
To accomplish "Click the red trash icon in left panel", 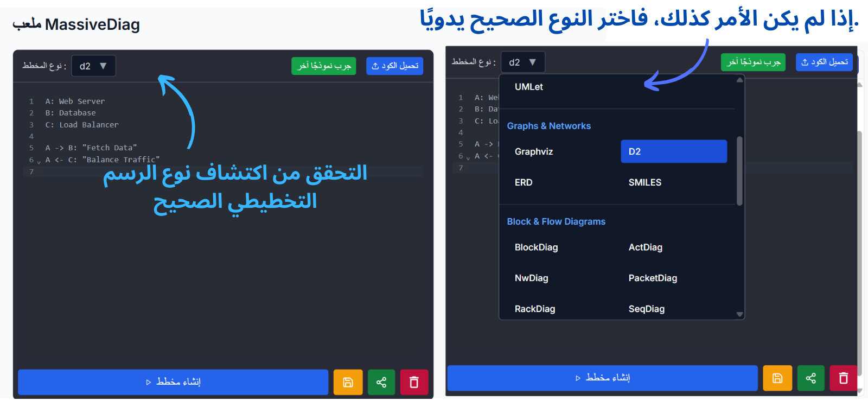I will point(414,383).
